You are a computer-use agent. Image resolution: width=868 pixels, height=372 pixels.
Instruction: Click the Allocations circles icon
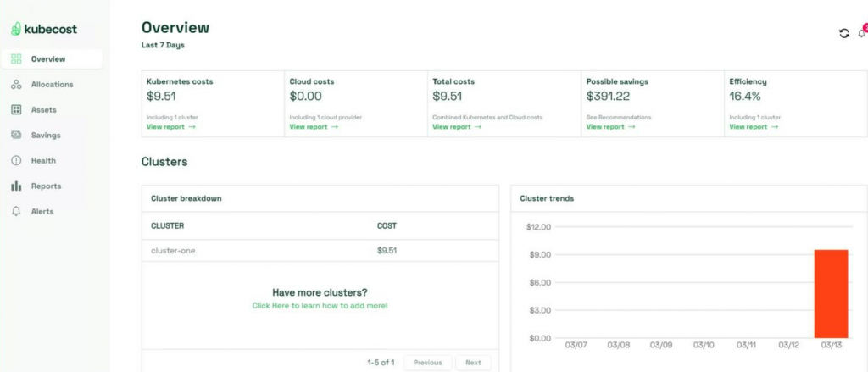(x=16, y=85)
